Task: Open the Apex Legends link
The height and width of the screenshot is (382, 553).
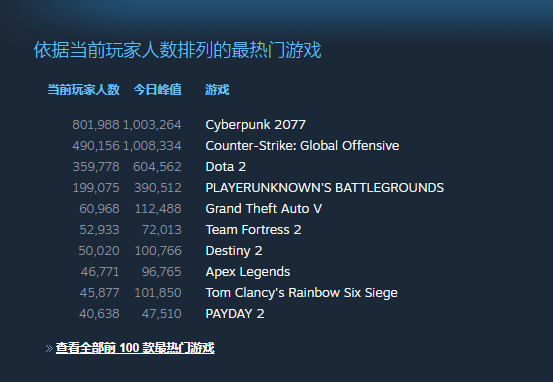Action: (248, 272)
